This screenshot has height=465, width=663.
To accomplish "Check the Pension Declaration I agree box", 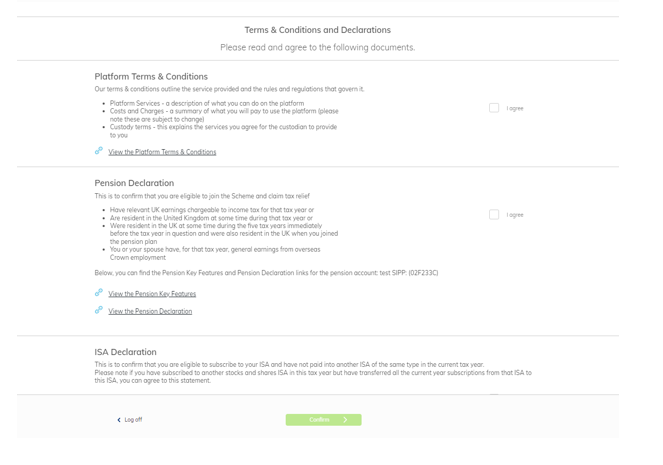I will (494, 214).
